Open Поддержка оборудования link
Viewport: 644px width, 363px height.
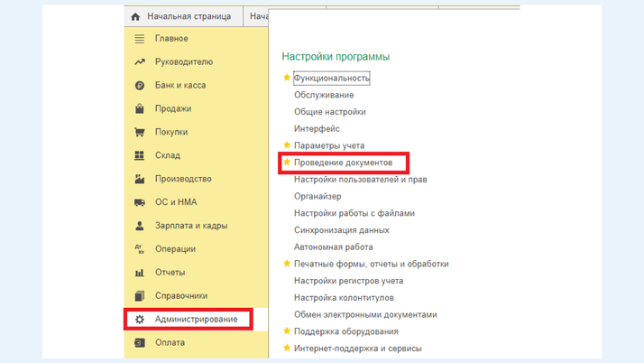345,331
